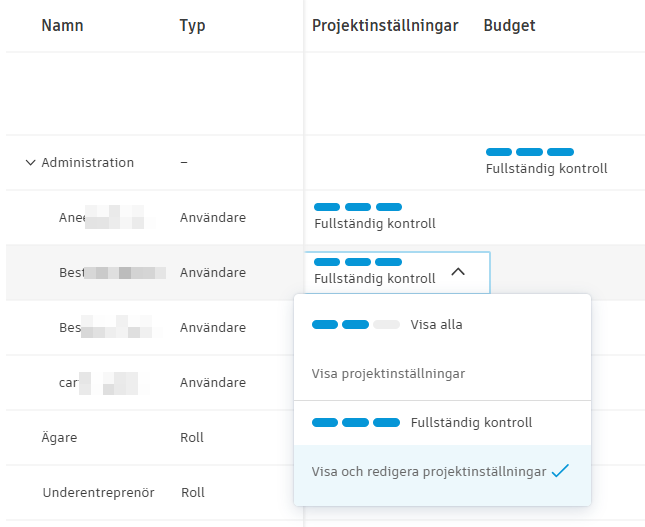This screenshot has width=645, height=527.
Task: Select the Administration group row
Action: (88, 163)
